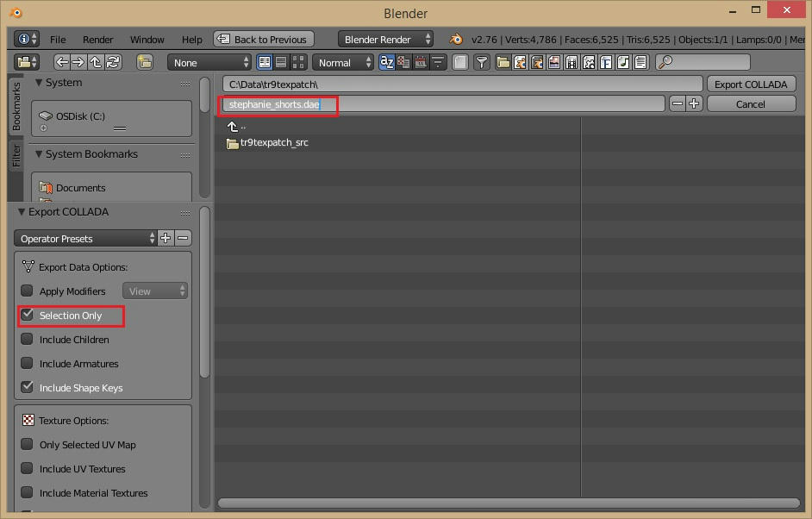
Task: Go back to previous folder arrow
Action: coord(61,62)
